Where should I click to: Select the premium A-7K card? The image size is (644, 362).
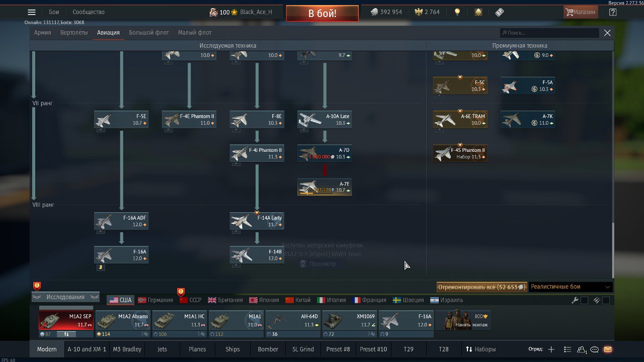pyautogui.click(x=528, y=120)
